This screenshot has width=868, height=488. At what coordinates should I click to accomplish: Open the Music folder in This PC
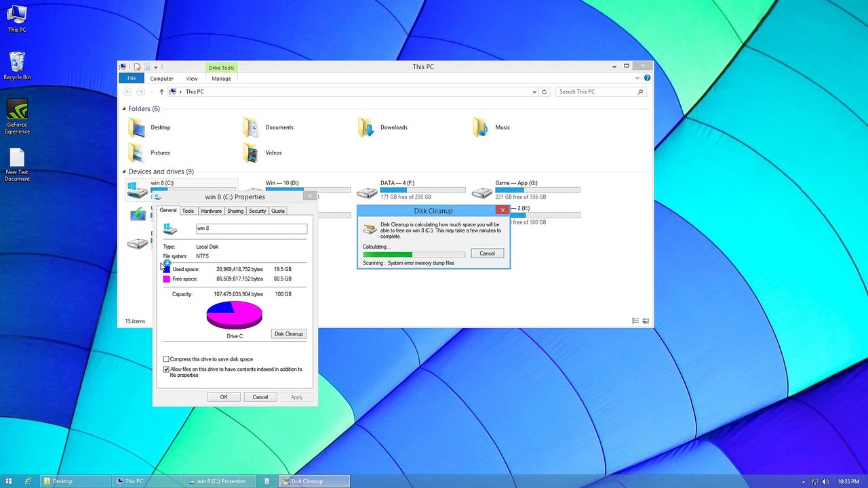492,127
